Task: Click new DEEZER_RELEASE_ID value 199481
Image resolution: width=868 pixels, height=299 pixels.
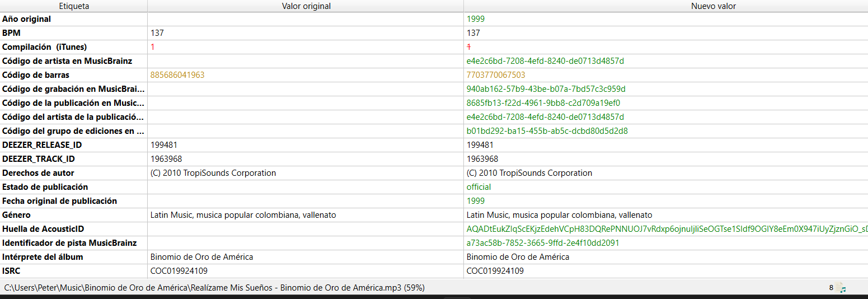Action: (x=480, y=145)
